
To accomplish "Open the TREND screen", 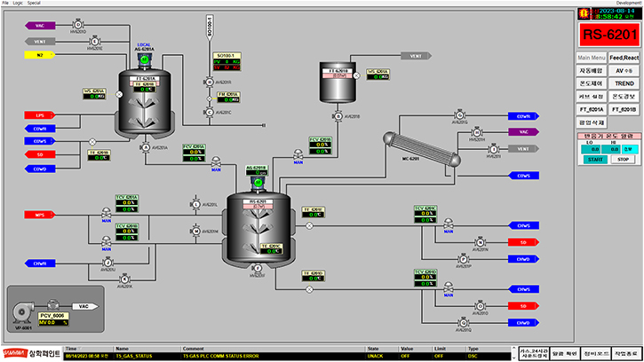I will point(624,83).
